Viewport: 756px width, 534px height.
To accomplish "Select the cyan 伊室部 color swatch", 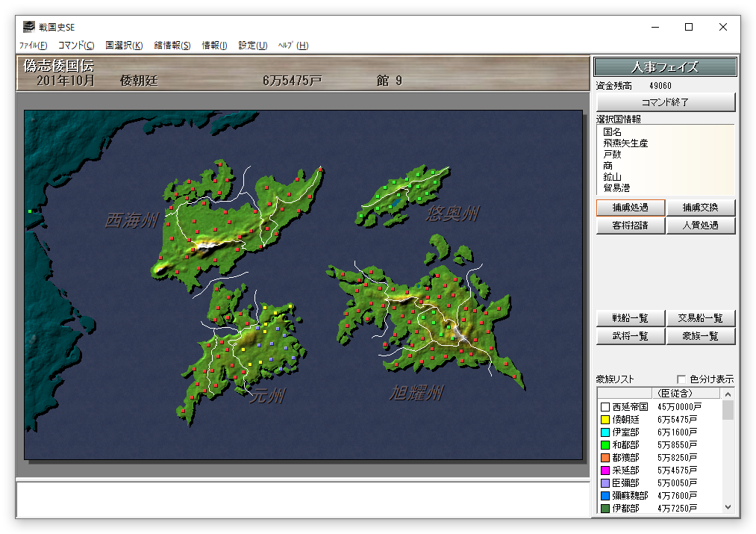I will click(x=605, y=432).
